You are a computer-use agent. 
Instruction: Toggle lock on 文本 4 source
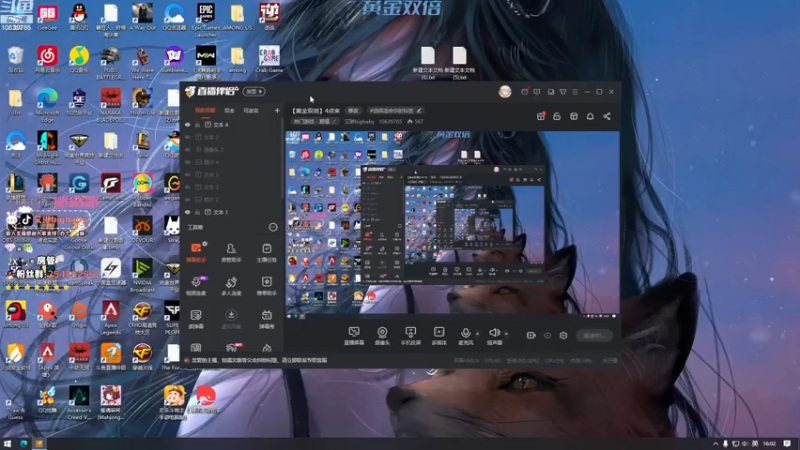tap(197, 124)
